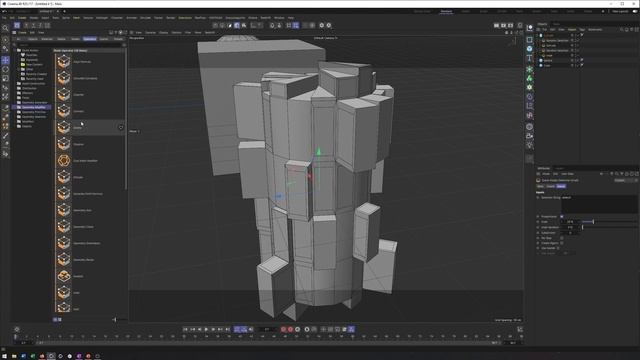Click the Text (T) icon in right palette
This screenshot has height=360, width=640.
pyautogui.click(x=529, y=58)
